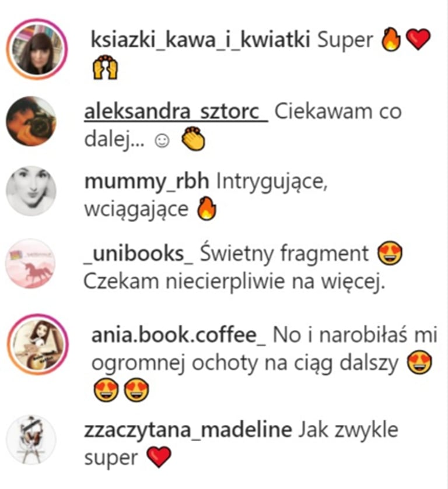448x489 pixels.
Task: Click fire emoji next to Super
Action: pyautogui.click(x=391, y=39)
